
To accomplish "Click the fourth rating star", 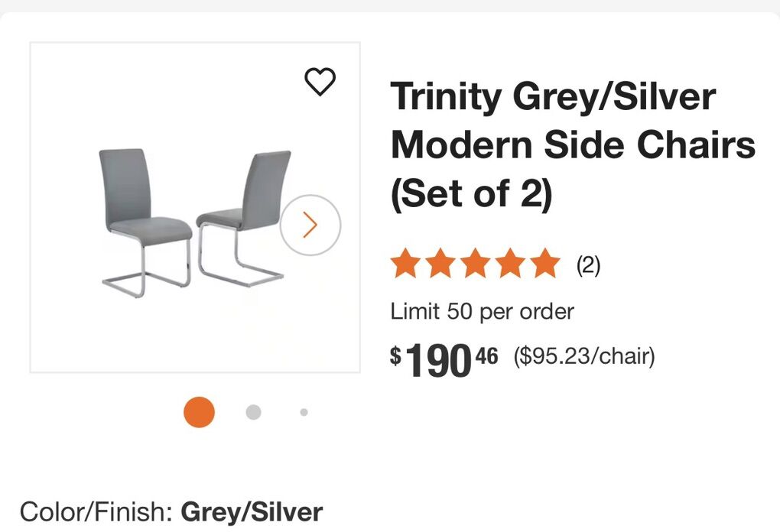I will [x=510, y=264].
